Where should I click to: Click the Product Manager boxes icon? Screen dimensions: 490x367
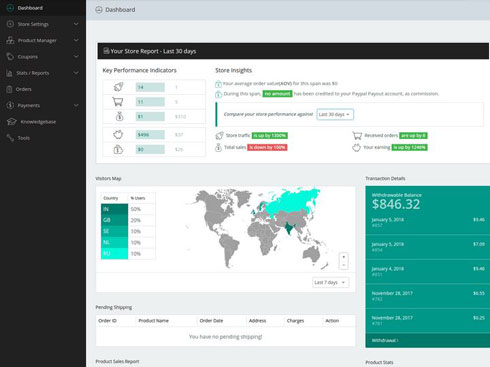point(10,40)
